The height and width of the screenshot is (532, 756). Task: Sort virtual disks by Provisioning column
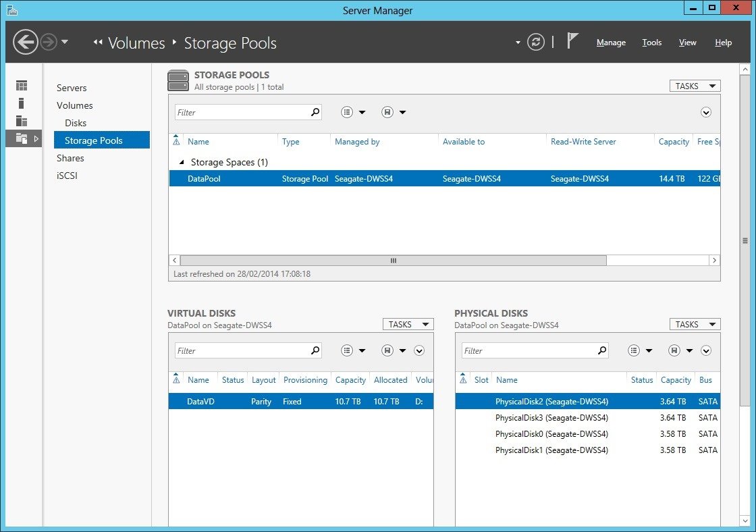click(305, 380)
